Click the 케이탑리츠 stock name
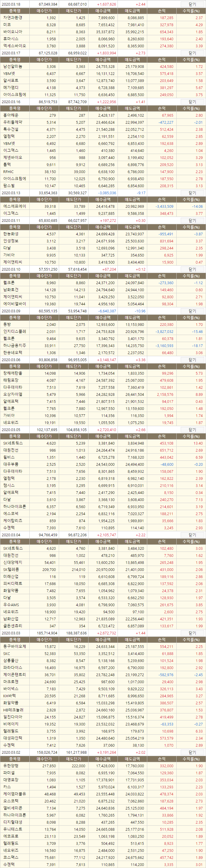 pos(13,521)
